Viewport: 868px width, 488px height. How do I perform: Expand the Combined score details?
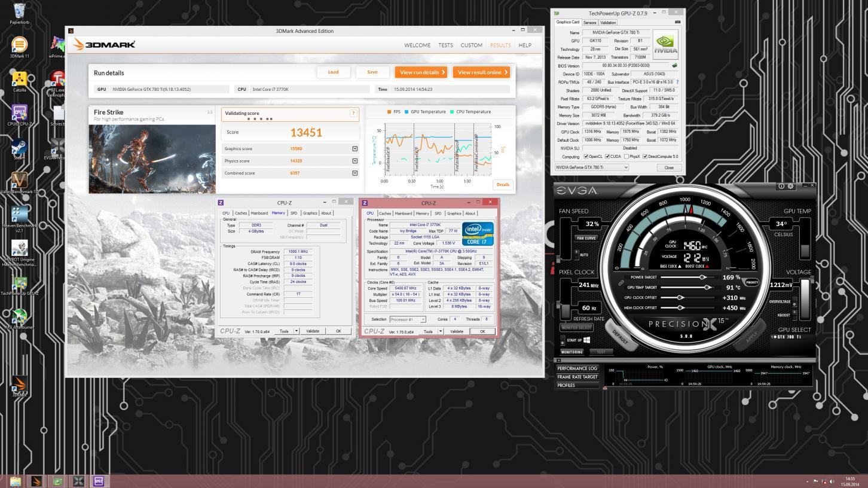point(354,173)
